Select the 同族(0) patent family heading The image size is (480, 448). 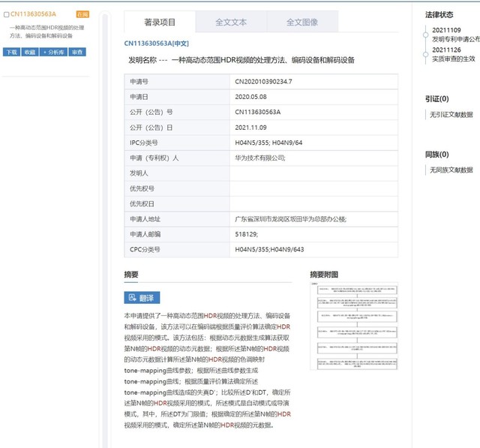[436, 155]
